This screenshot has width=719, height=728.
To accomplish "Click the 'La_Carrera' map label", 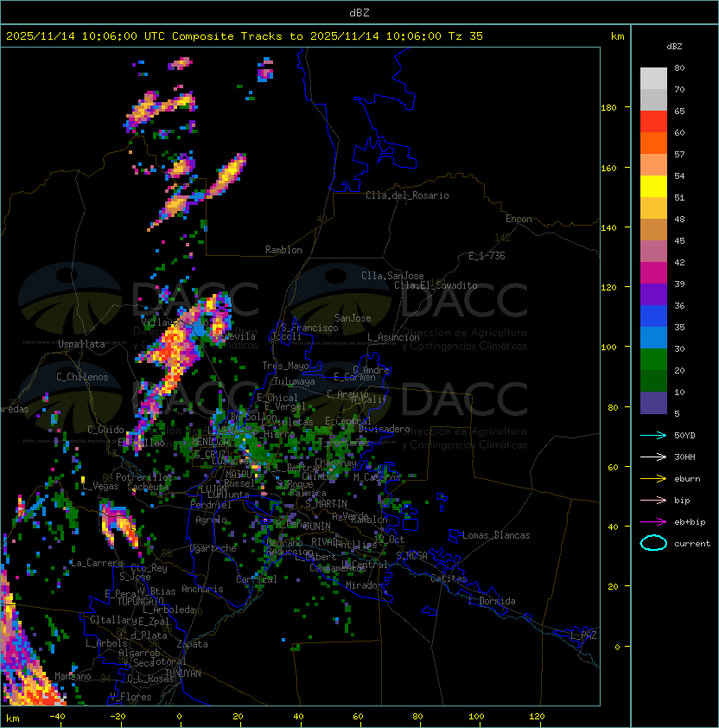I will click(x=97, y=563).
